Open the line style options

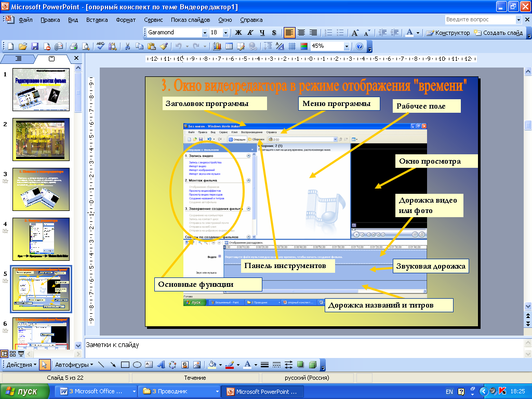(x=264, y=365)
